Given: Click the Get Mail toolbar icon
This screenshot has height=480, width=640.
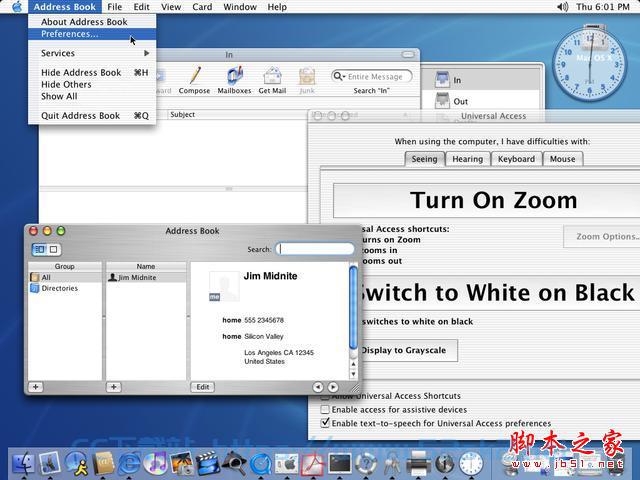Looking at the screenshot, I should pyautogui.click(x=272, y=80).
